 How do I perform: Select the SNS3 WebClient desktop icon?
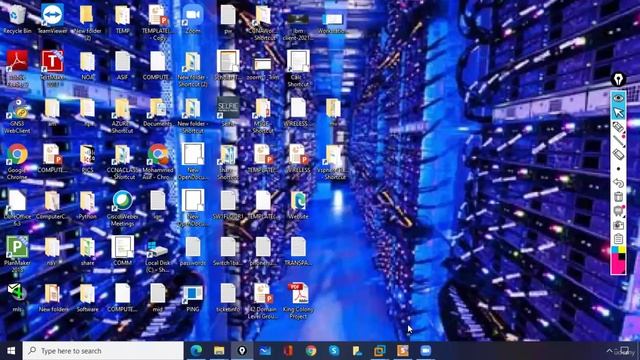[17, 116]
